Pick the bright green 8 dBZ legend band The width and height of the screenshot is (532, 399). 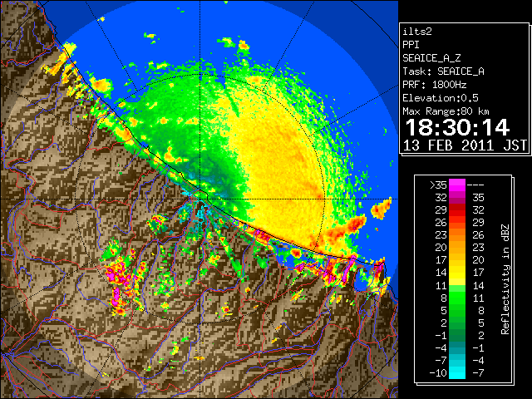click(457, 298)
